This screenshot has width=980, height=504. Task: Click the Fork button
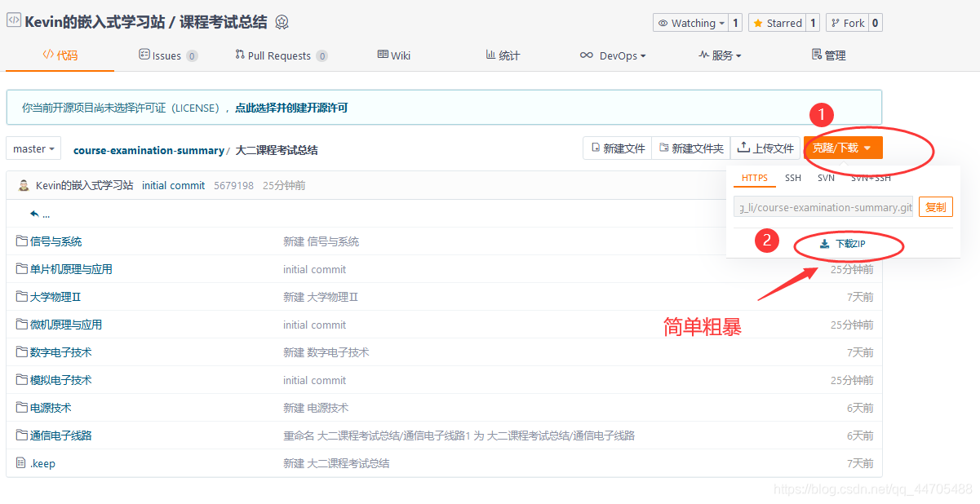[x=847, y=23]
